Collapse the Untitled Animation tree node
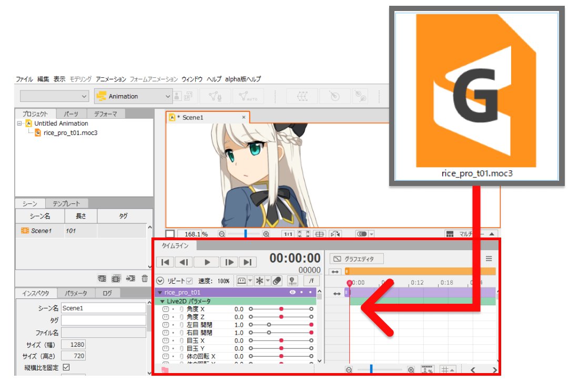 tap(19, 123)
